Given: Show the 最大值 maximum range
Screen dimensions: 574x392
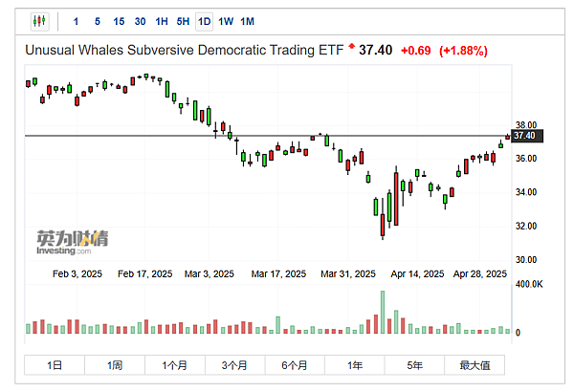Looking at the screenshot, I should pos(475,365).
